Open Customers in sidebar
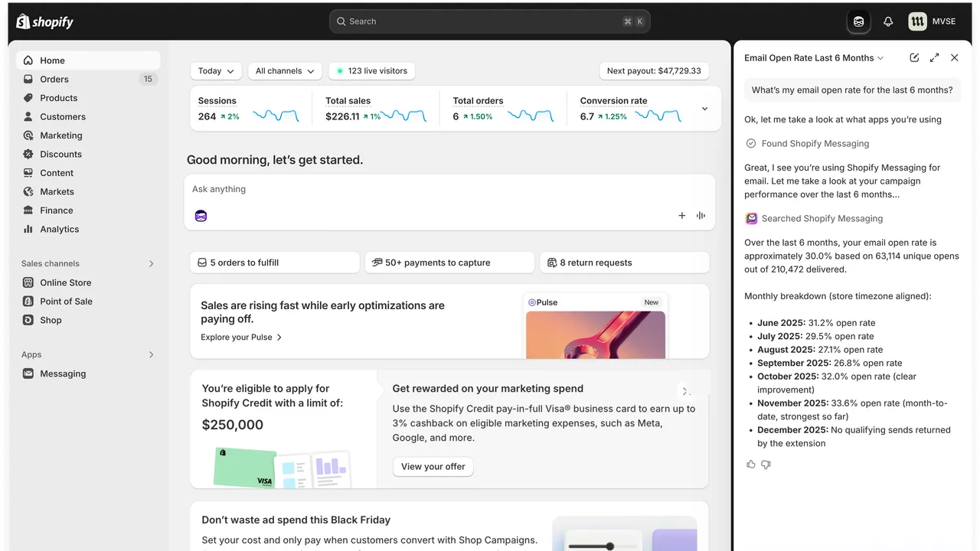Image resolution: width=980 pixels, height=551 pixels. tap(88, 116)
